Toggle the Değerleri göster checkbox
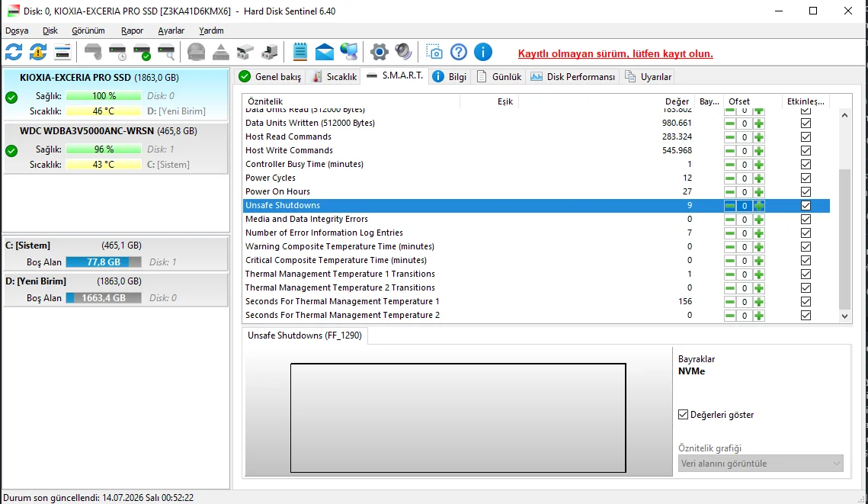Image resolution: width=868 pixels, height=504 pixels. 683,414
